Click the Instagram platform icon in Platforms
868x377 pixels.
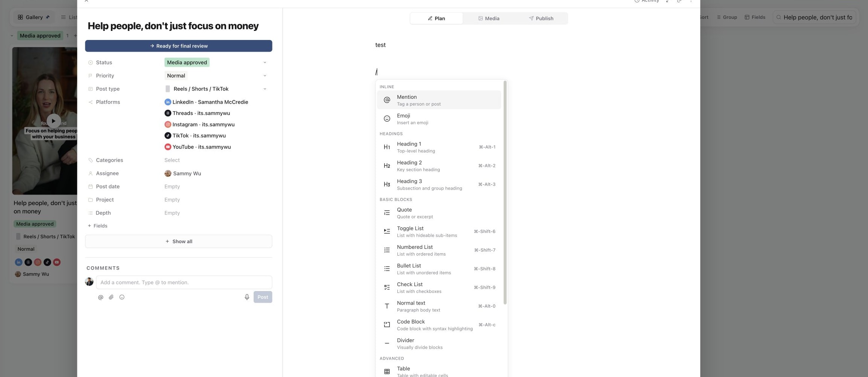(x=168, y=124)
